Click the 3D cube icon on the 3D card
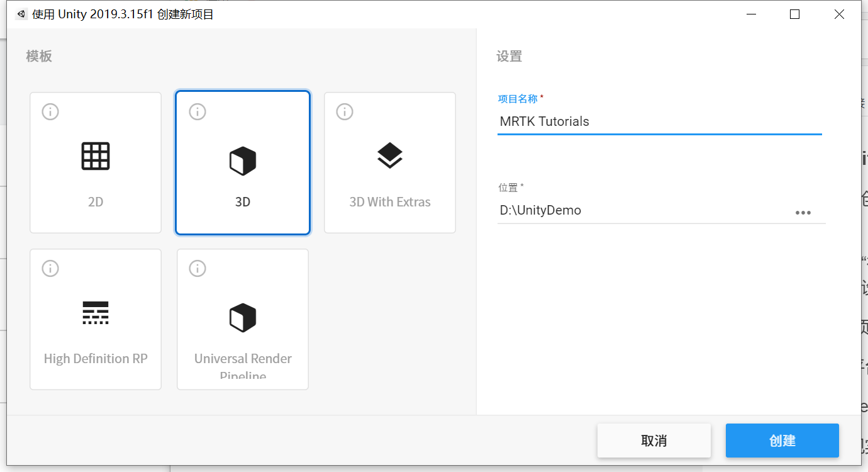 [242, 160]
